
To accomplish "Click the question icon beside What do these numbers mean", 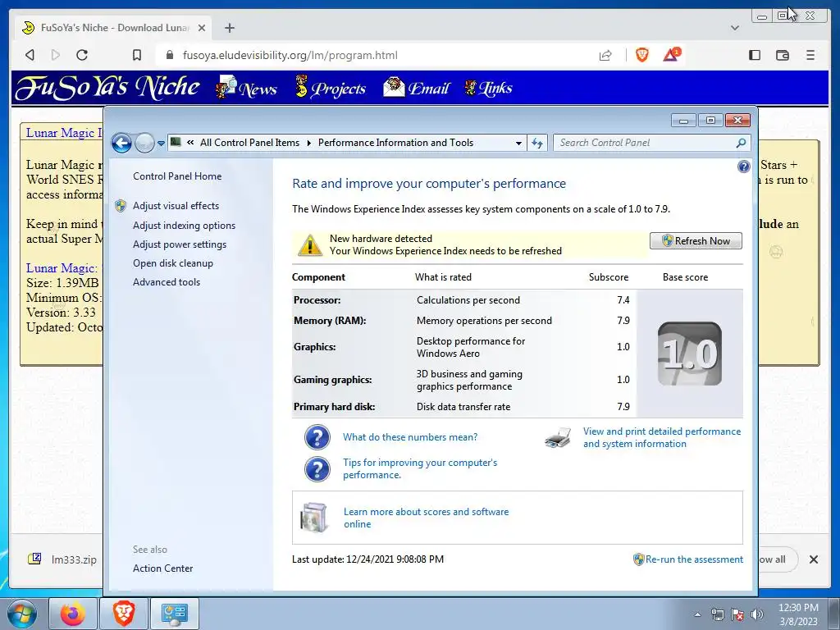I will pyautogui.click(x=317, y=437).
